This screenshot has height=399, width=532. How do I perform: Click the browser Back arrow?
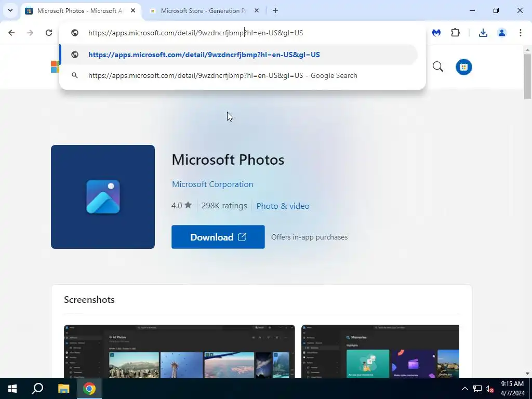(x=11, y=33)
